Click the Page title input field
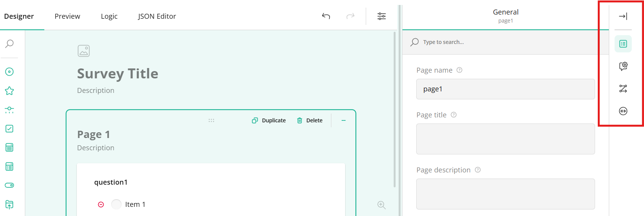Screen dimensions: 644x216 [506, 139]
